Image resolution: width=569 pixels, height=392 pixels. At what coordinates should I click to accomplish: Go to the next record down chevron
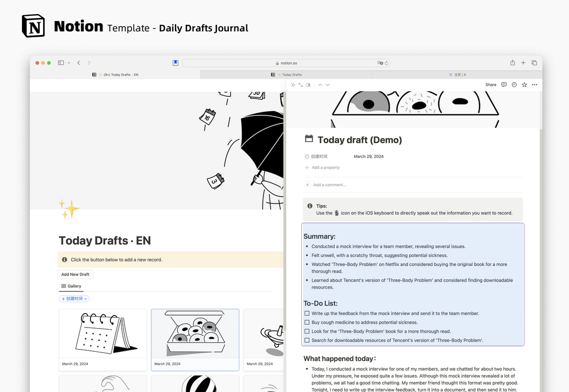[328, 85]
